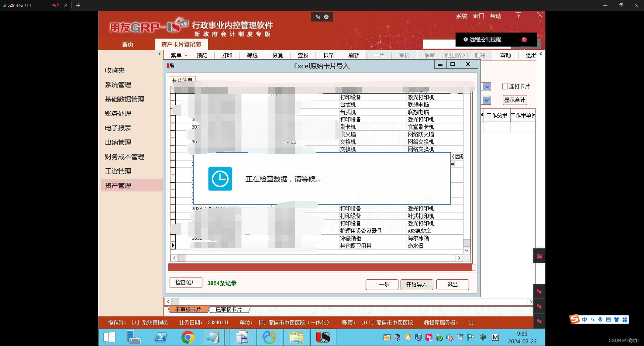Image resolution: width=644 pixels, height=346 pixels.
Task: Open the 菜单 dropdown in toolbar
Action: (x=179, y=55)
